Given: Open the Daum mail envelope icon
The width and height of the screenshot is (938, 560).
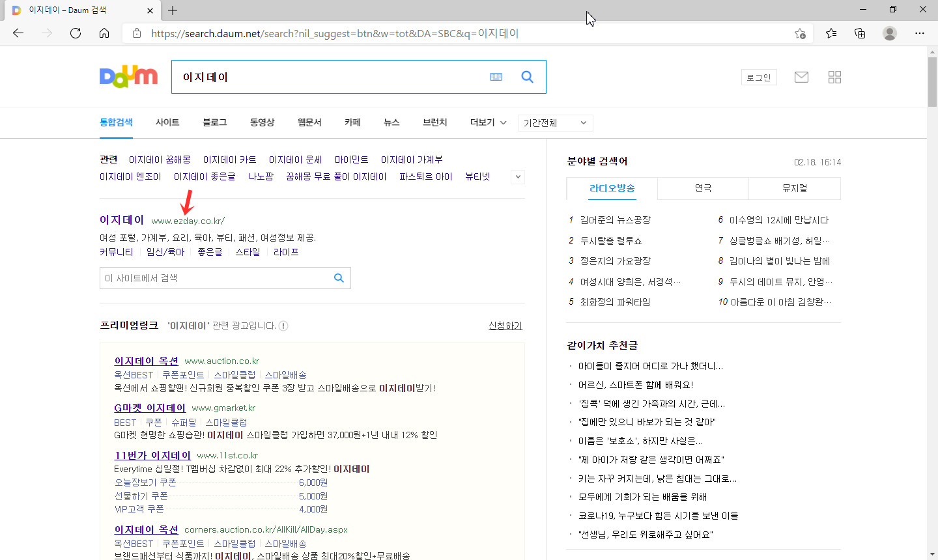Looking at the screenshot, I should tap(801, 77).
